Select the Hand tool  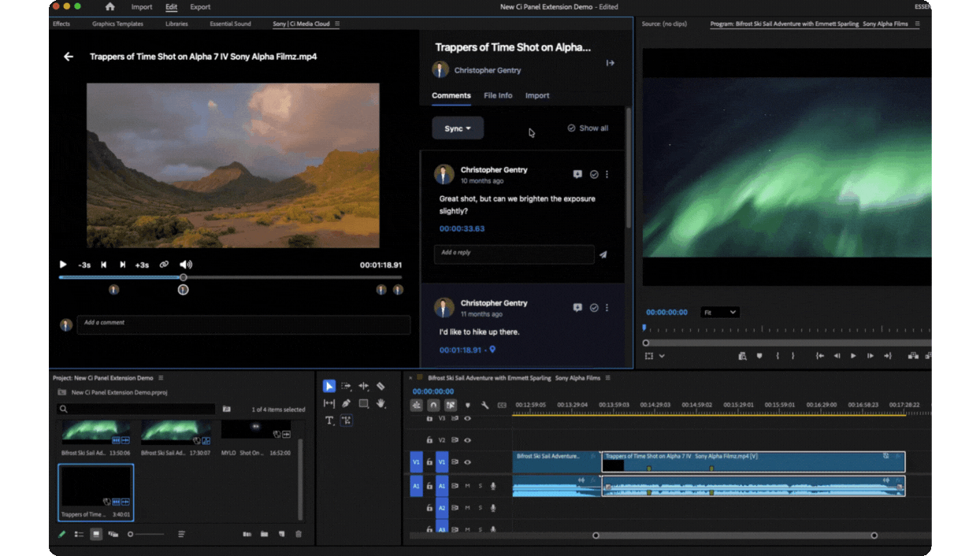coord(380,403)
